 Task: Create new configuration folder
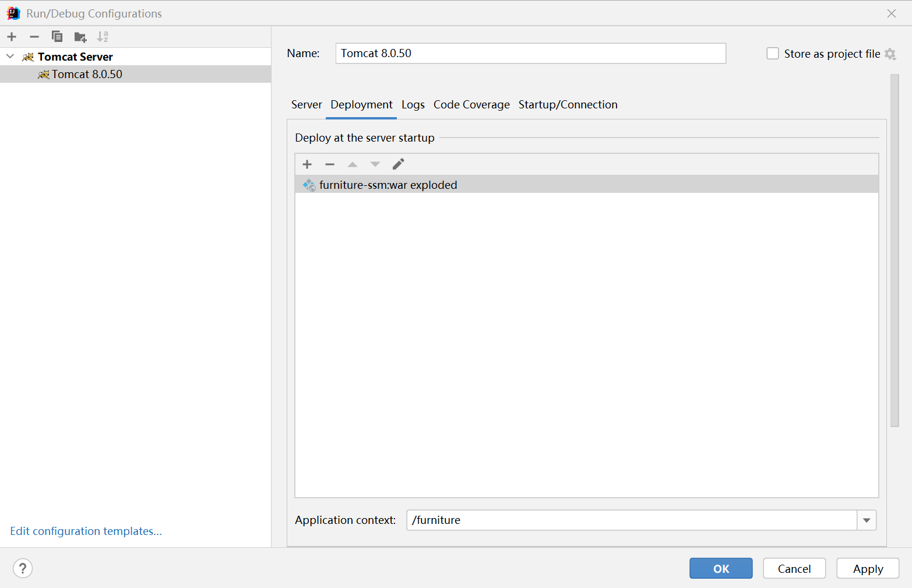point(80,37)
